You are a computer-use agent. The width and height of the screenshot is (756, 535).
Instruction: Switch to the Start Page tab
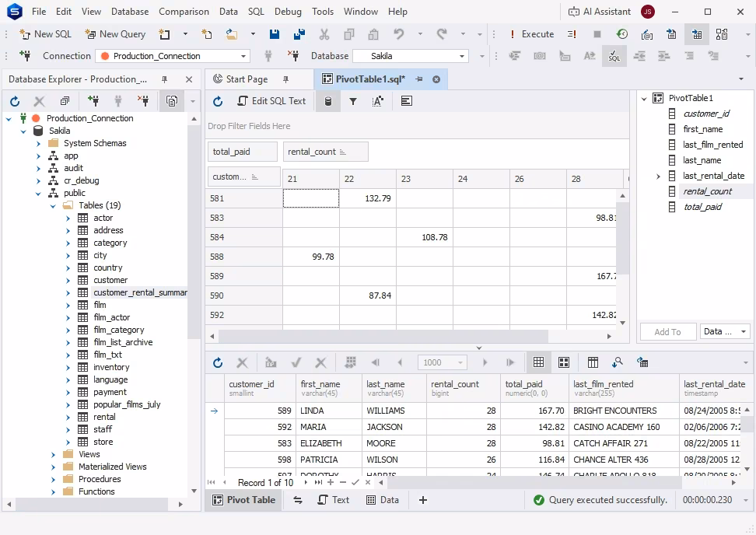click(247, 79)
